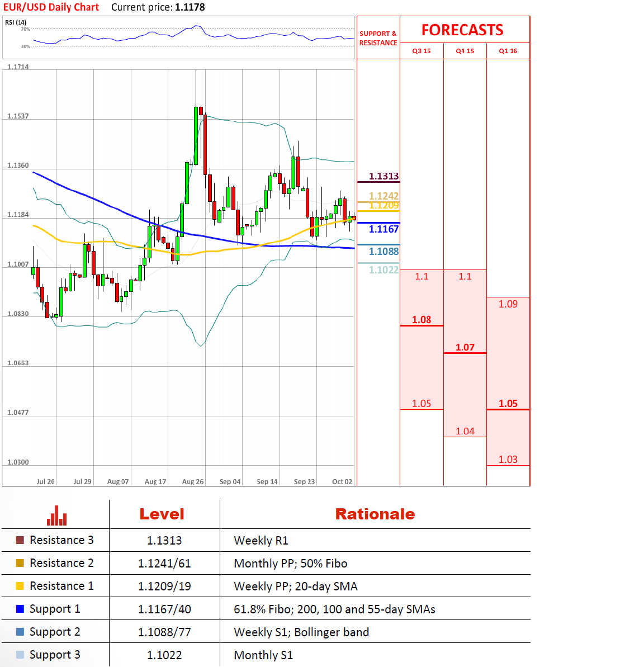Click the 'Resistance 2' row label
644x667 pixels.
[x=61, y=563]
